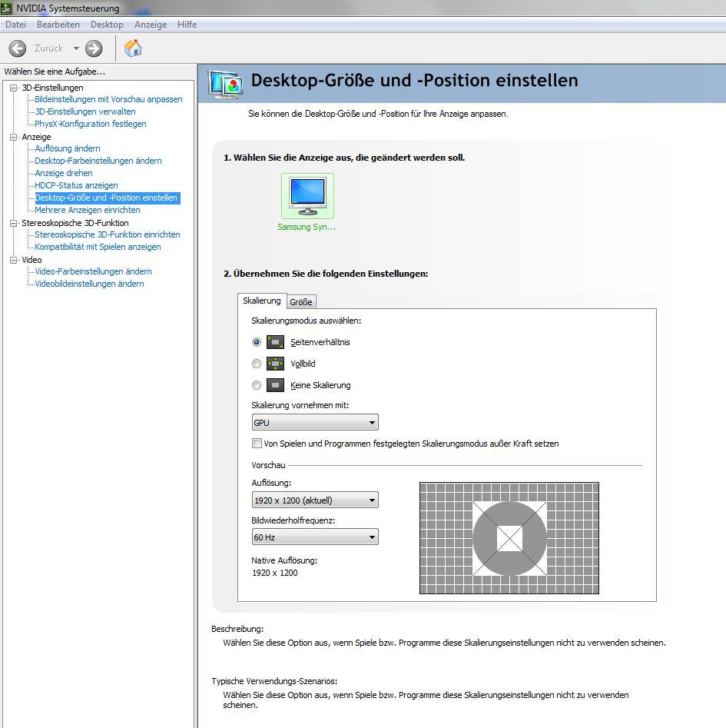The height and width of the screenshot is (728, 726).
Task: Enable override of game scaling mode checkbox
Action: coord(257,444)
